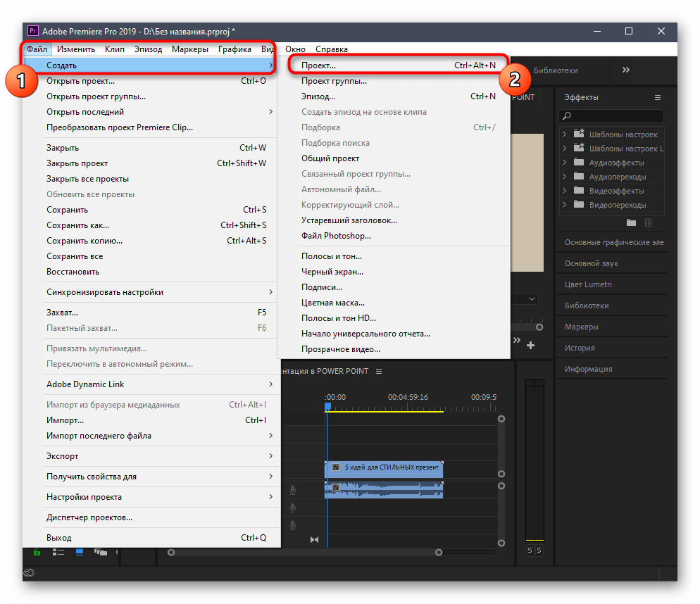Screen dimensions: 700x604
Task: Open the Справка menu
Action: click(332, 49)
